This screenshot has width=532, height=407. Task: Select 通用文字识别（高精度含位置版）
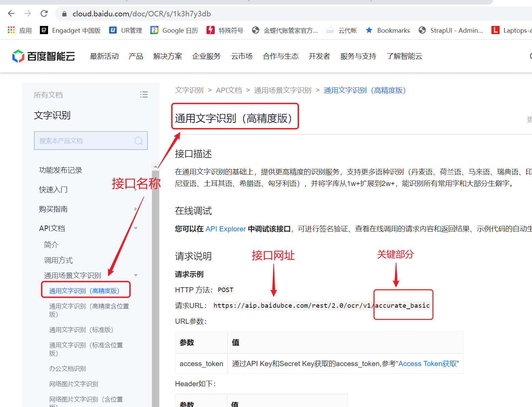point(89,310)
